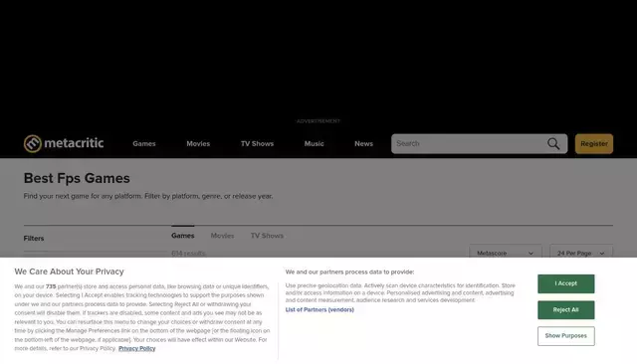Open the List of Partners (vendors) link

319,309
